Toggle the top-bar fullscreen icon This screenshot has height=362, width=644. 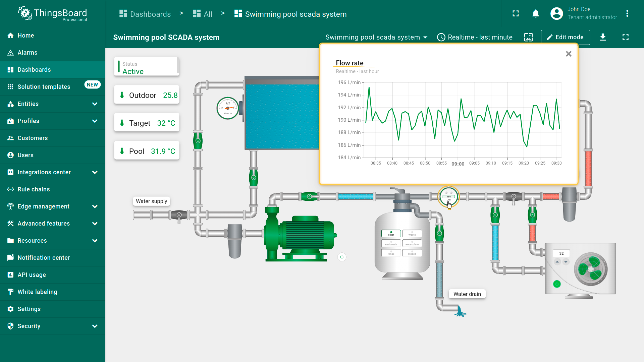[516, 14]
